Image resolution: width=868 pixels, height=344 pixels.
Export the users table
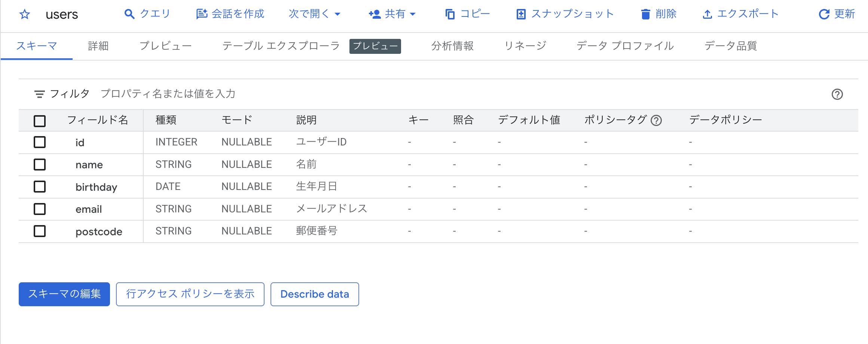click(740, 14)
